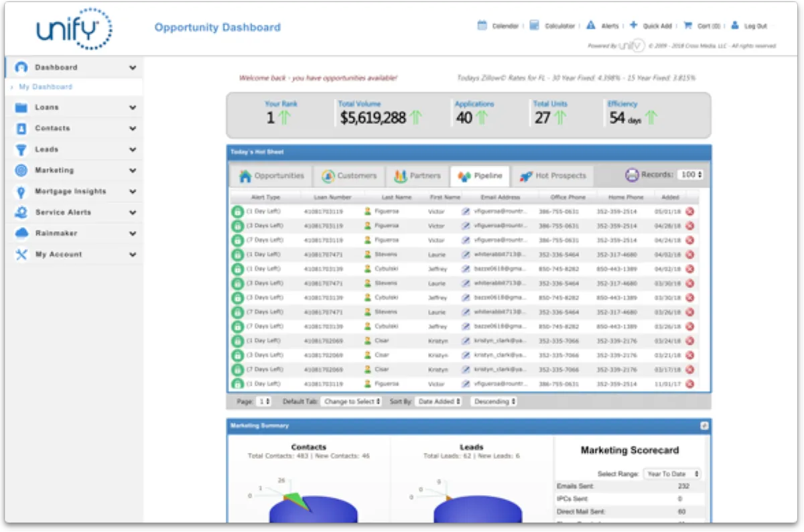Screen dimensions: 804x532
Task: Select the Rainmaker cloud icon in sidebar
Action: 21,233
